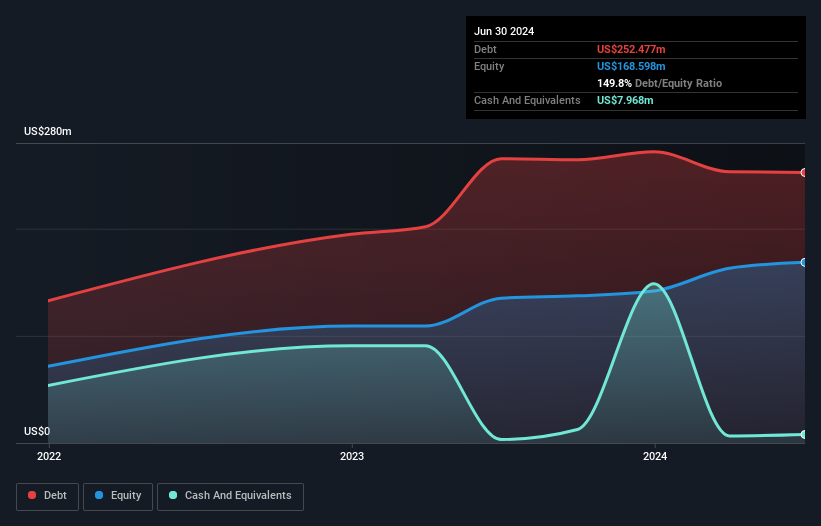Select the 2024 x-axis label
Viewport: 821px width, 526px height.
coord(655,456)
